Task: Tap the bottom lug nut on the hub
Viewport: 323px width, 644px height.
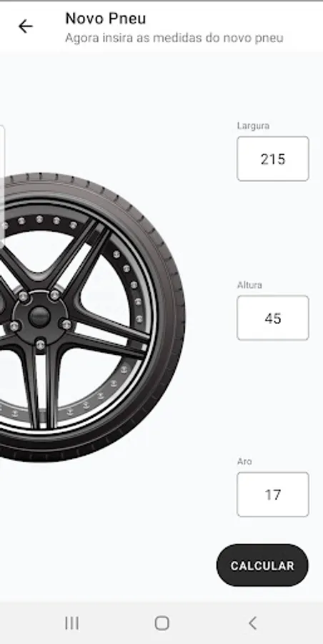Action: 40,343
